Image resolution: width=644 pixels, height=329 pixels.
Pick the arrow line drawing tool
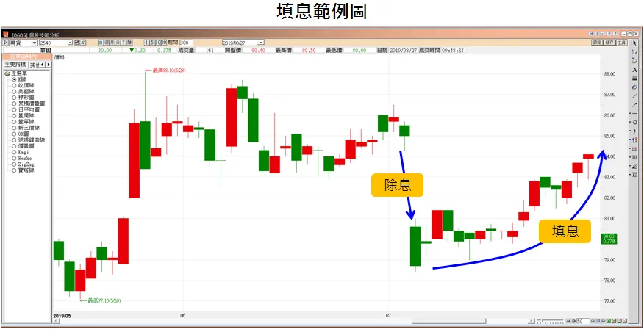click(x=634, y=104)
